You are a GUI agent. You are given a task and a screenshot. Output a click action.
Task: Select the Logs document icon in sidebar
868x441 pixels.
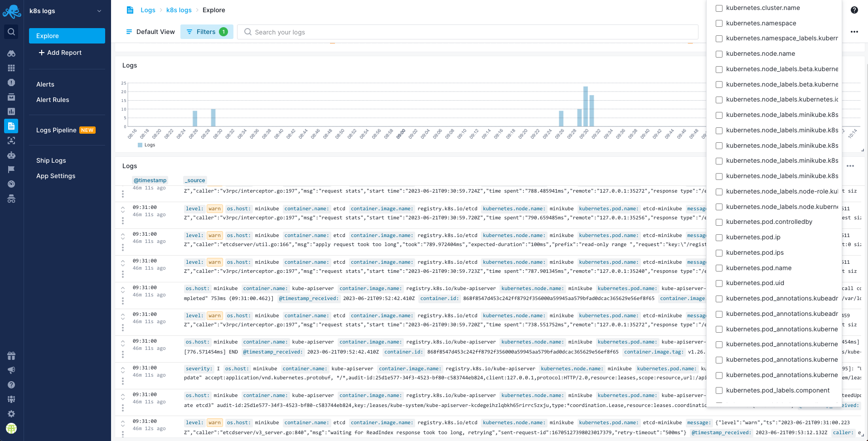pyautogui.click(x=11, y=126)
